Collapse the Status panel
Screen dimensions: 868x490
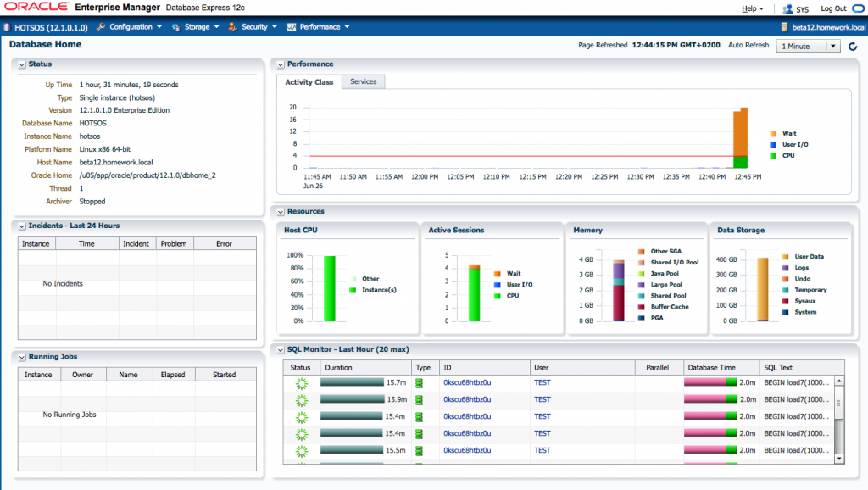tap(21, 64)
